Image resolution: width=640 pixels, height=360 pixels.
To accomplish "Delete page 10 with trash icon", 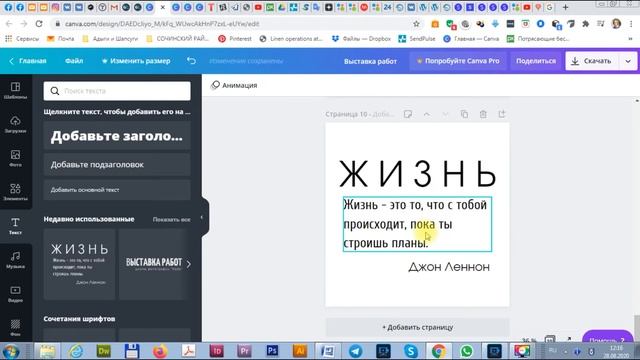I will (483, 114).
